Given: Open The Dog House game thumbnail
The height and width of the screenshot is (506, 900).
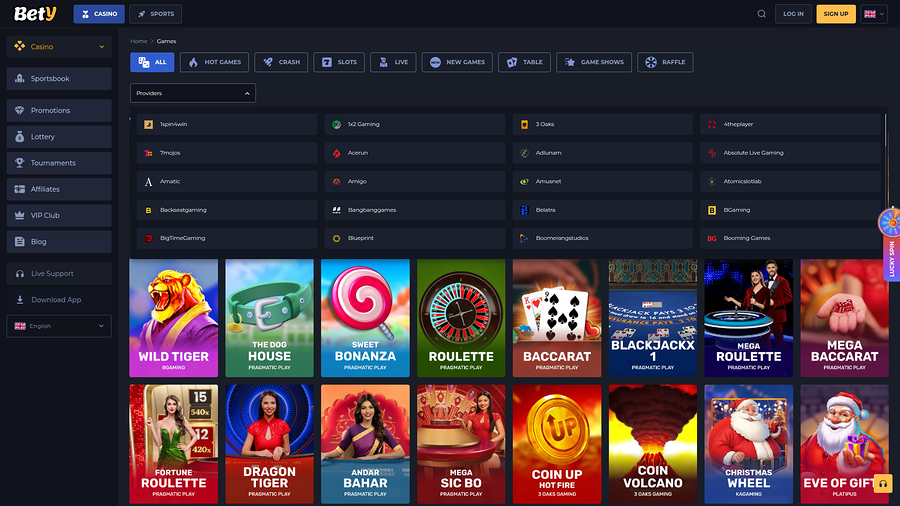Looking at the screenshot, I should (x=270, y=318).
